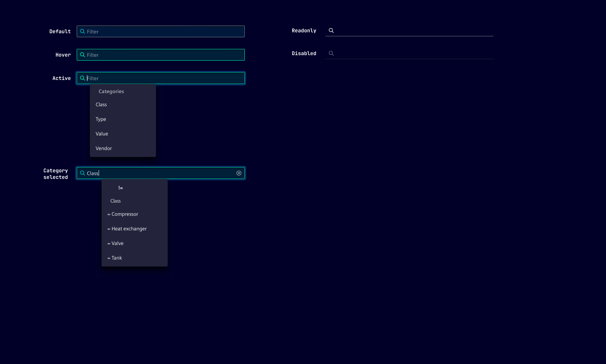
Task: Click the Readonly filter input line
Action: [x=409, y=31]
